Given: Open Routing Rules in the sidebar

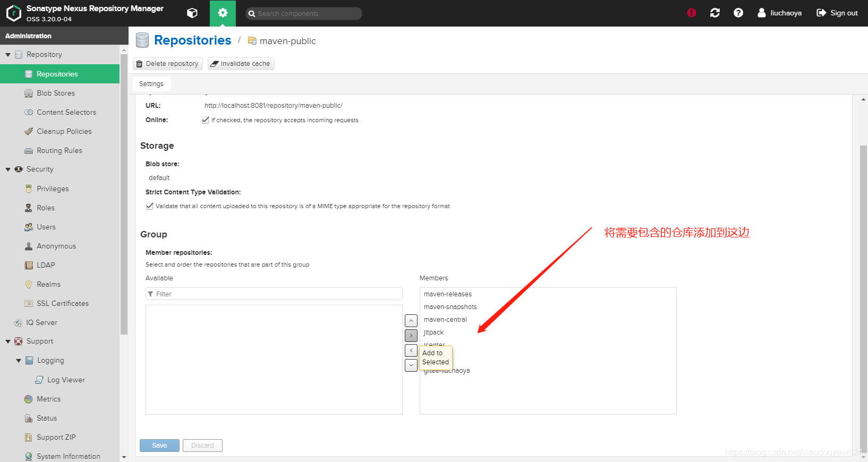Looking at the screenshot, I should pos(59,150).
